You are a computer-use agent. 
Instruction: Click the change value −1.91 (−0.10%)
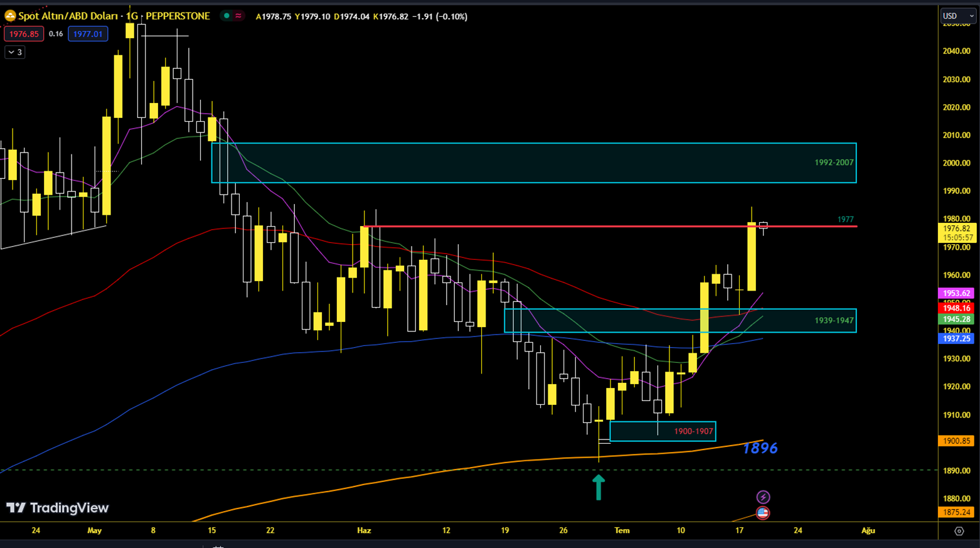[440, 17]
